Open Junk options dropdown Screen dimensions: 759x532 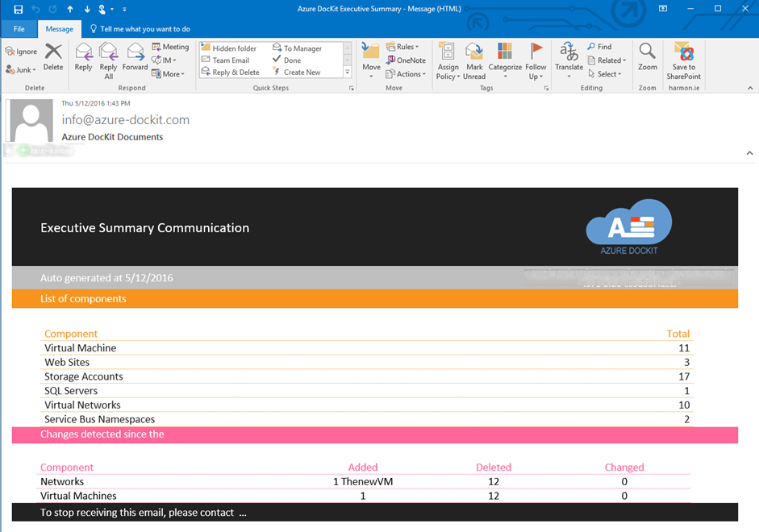21,69
